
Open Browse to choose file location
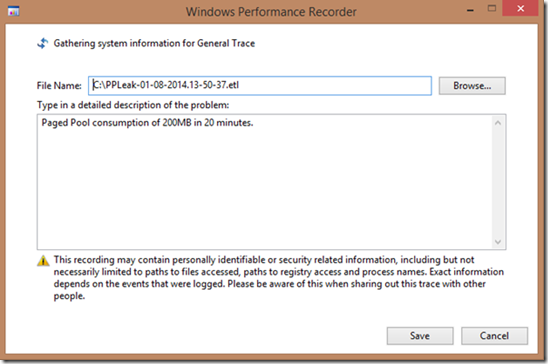coord(472,86)
